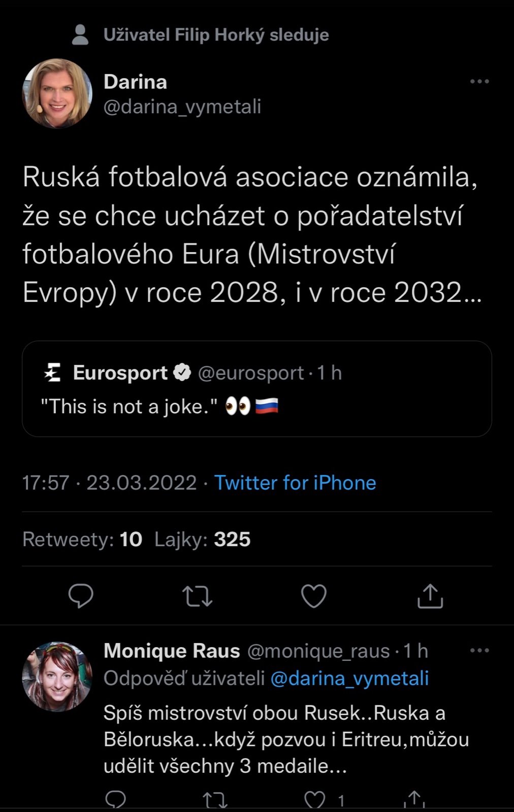Screen dimensions: 514x812
Task: Like Monique Raus's reply with the heart
Action: click(314, 800)
